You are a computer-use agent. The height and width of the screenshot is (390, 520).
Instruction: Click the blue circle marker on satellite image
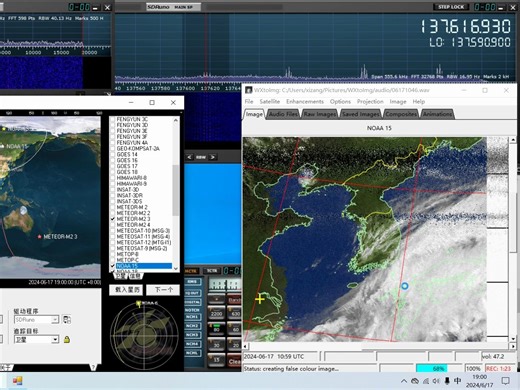click(x=405, y=286)
